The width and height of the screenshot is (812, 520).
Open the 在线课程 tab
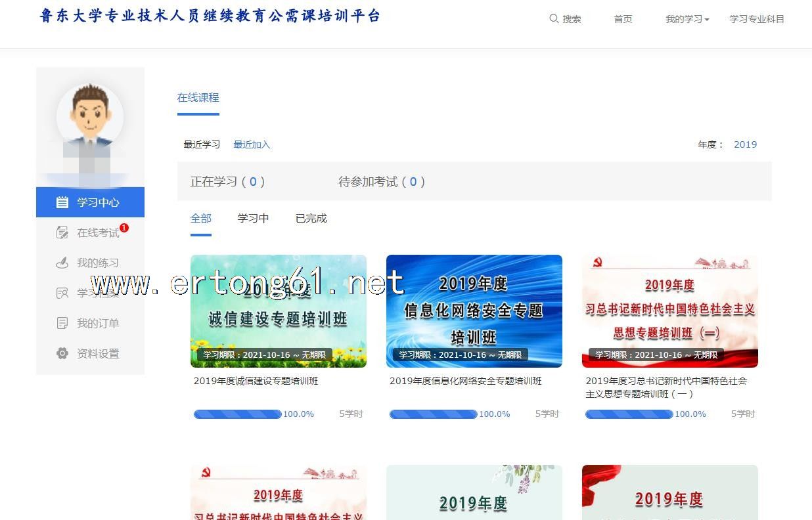tap(198, 97)
